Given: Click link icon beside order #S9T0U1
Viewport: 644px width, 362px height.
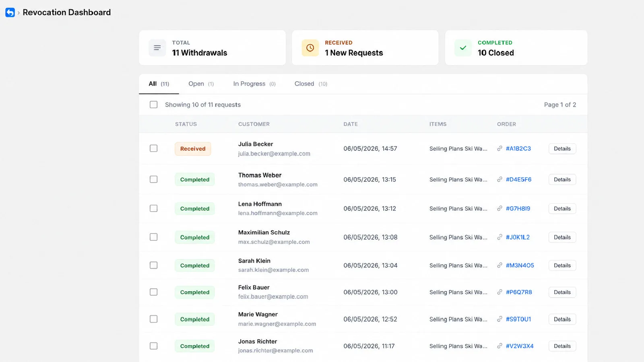Looking at the screenshot, I should (x=500, y=319).
